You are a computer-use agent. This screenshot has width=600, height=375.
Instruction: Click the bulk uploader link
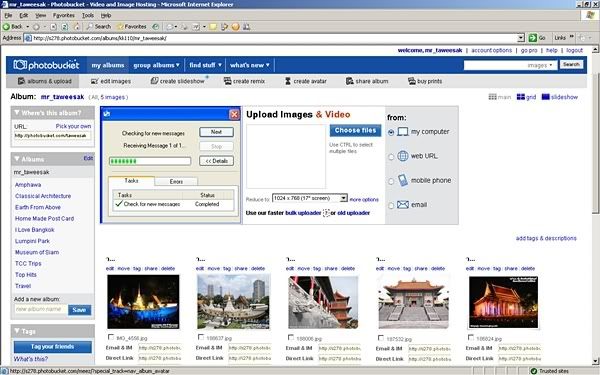303,213
